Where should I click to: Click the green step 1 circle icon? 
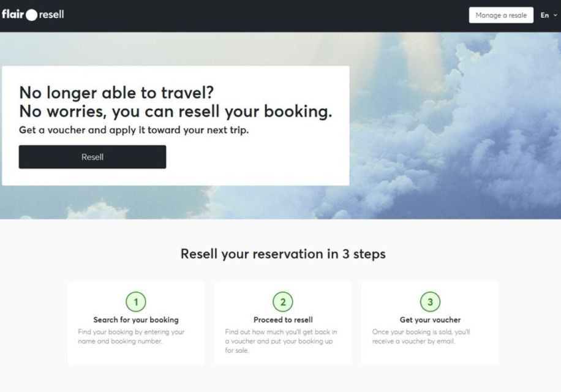136,301
